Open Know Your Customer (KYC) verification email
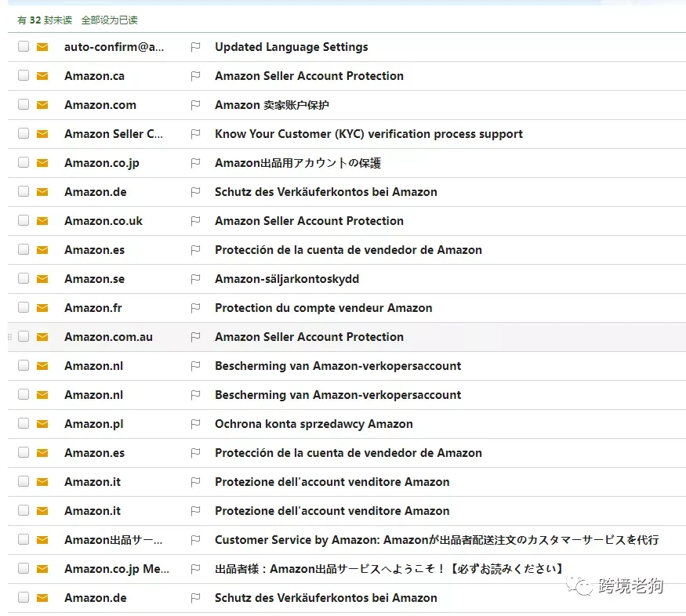686x616 pixels. point(368,134)
